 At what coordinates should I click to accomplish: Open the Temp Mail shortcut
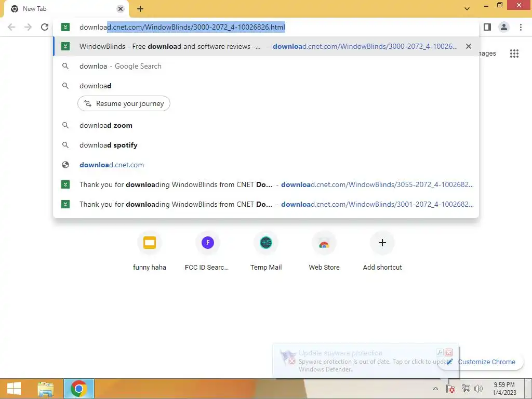(266, 251)
